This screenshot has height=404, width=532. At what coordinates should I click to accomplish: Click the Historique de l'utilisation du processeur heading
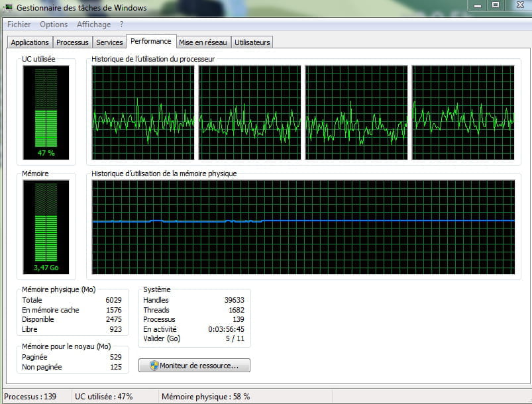pos(153,59)
